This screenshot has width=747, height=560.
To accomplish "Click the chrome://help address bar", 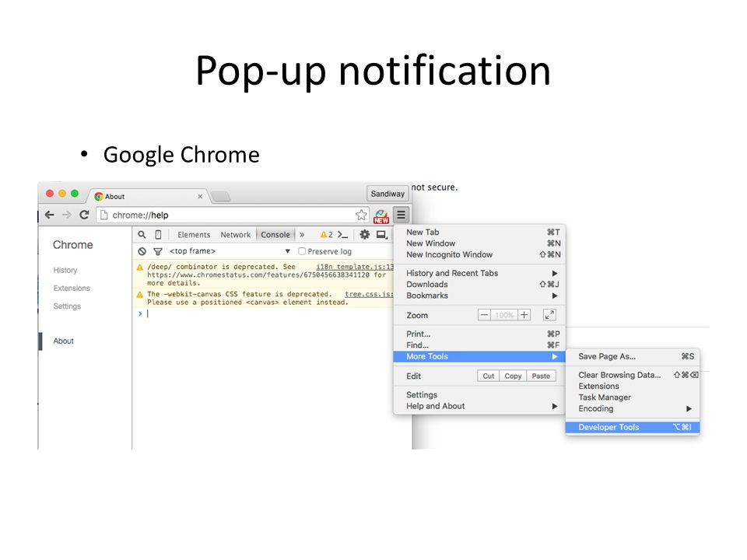I will coord(233,215).
